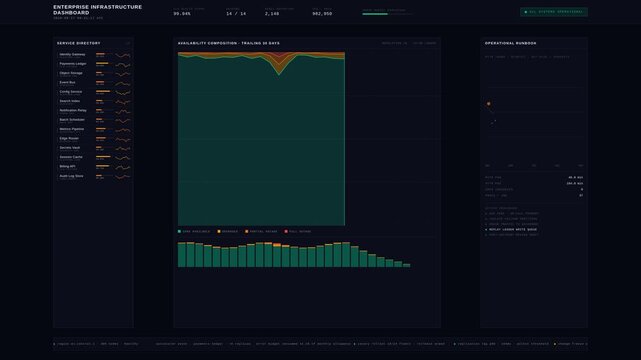This screenshot has height=360, width=641.
Task: Toggle the orange partial outage legend swatch
Action: tap(247, 231)
